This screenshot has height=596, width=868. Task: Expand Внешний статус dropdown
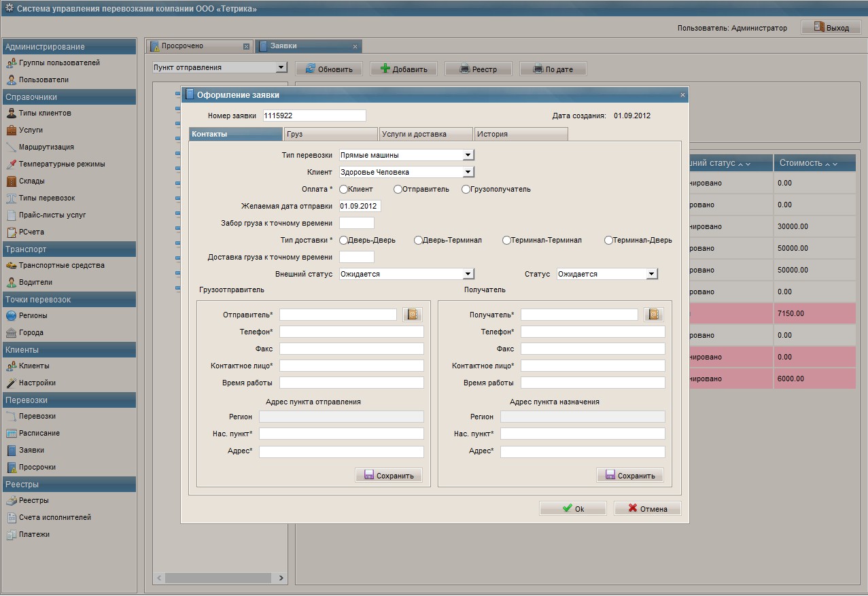[468, 274]
